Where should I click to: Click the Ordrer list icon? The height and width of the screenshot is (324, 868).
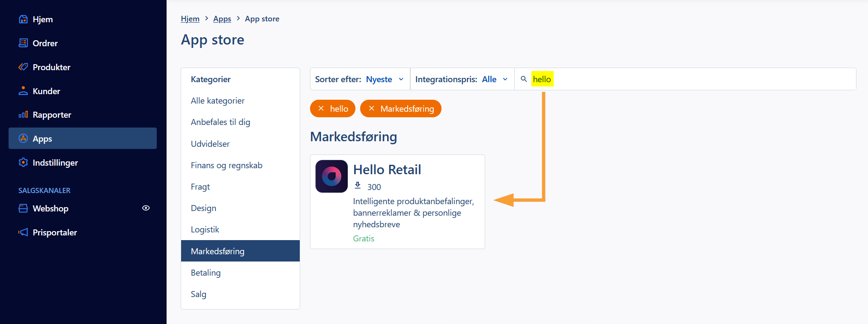click(x=23, y=43)
